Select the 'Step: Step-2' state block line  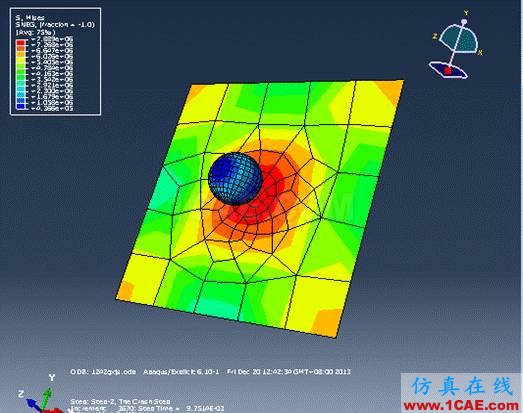click(x=120, y=401)
